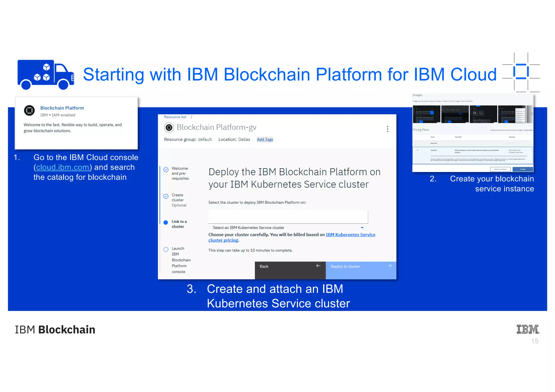Click the left arrow icon on Back button
555x392 pixels.
(x=318, y=266)
